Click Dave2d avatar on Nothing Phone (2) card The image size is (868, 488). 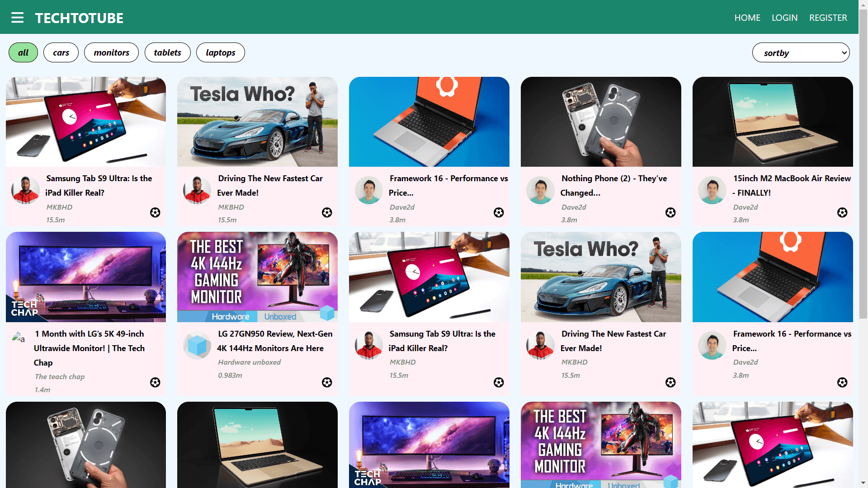click(541, 190)
